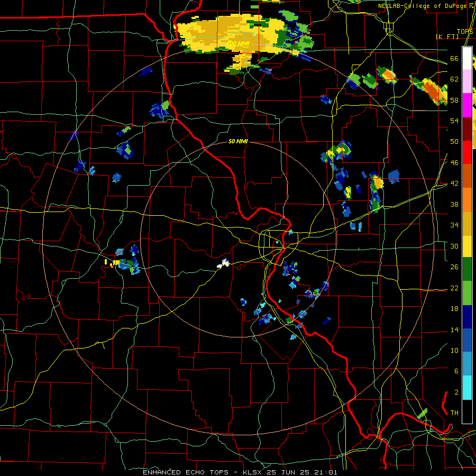Click the navy blue legend swatch

[x=467, y=317]
